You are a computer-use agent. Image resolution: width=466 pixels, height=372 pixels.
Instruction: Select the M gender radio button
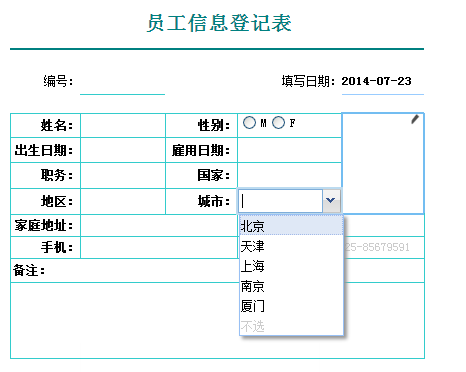point(249,123)
